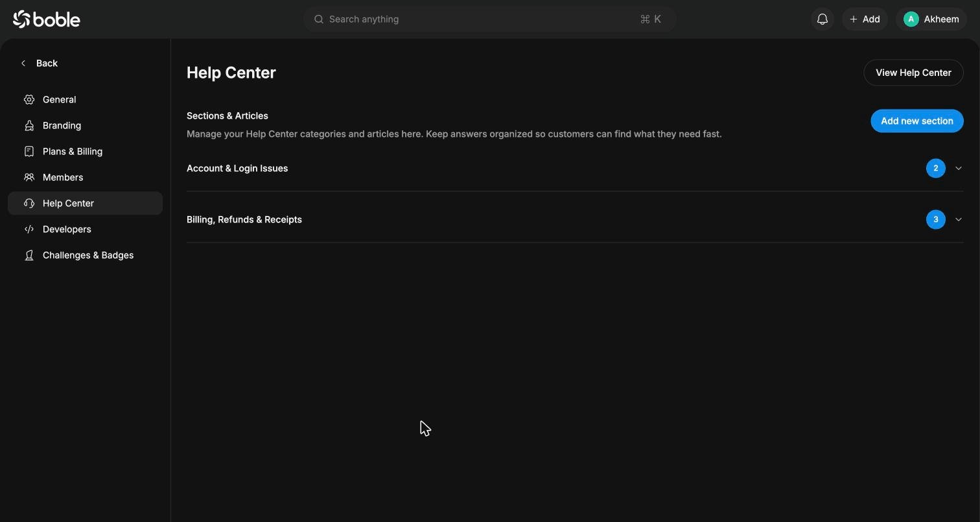Open the Akheem account menu
This screenshot has width=980, height=522.
click(931, 19)
